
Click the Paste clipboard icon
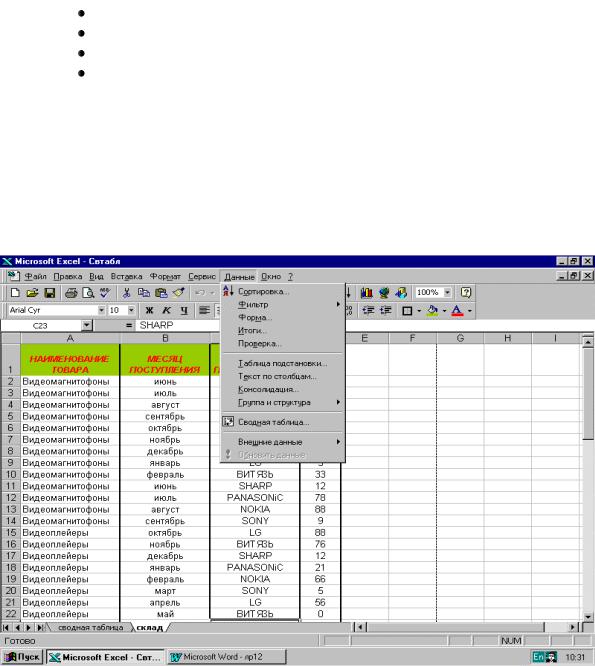click(161, 293)
